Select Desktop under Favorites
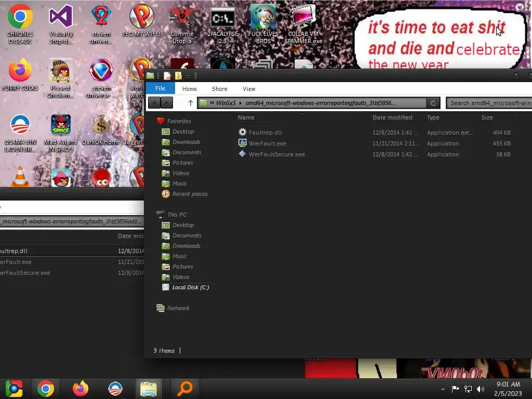This screenshot has width=532, height=399. coord(183,131)
